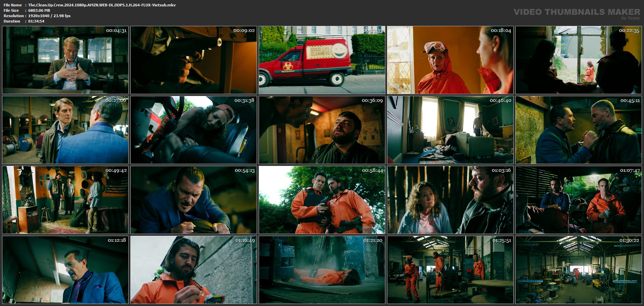Open the thumbnail at 00:09:02
The width and height of the screenshot is (644, 306).
(194, 60)
